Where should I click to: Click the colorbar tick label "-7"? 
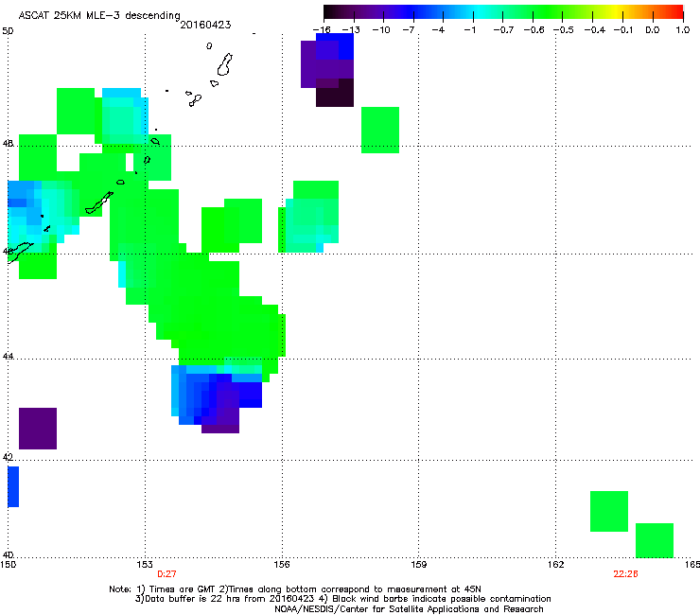coord(409,30)
